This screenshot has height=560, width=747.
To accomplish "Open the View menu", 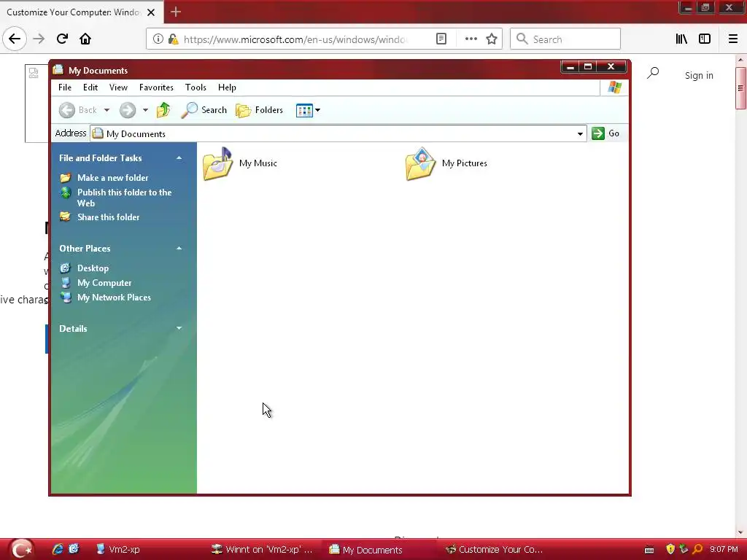I will [118, 87].
